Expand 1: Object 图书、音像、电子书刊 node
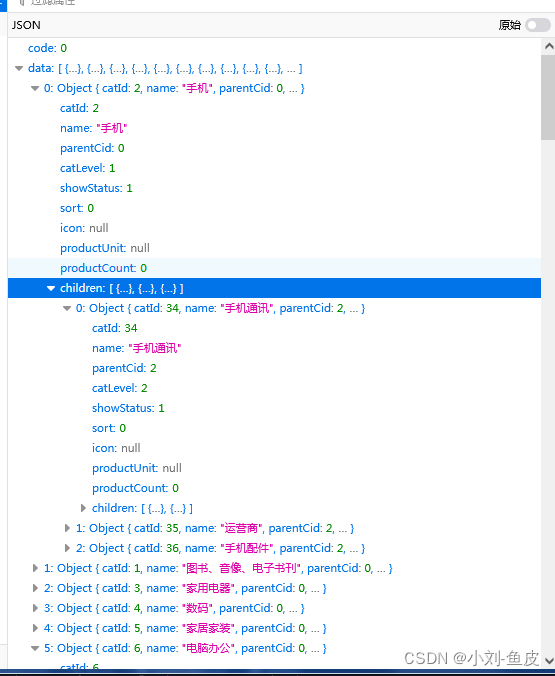555x676 pixels. click(35, 568)
